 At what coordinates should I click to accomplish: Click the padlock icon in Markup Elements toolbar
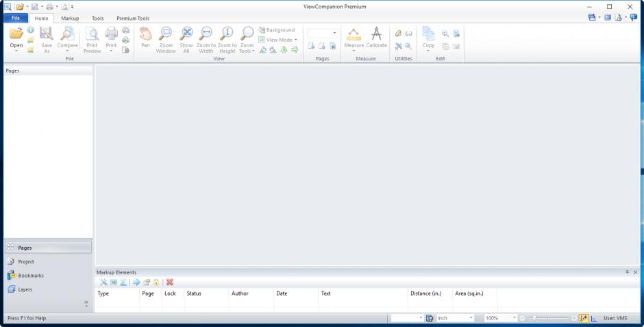pyautogui.click(x=156, y=283)
